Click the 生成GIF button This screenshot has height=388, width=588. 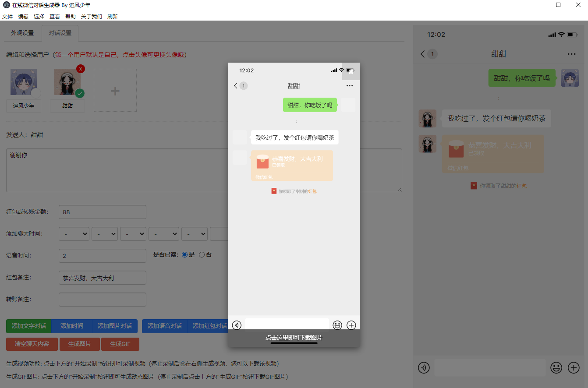120,344
